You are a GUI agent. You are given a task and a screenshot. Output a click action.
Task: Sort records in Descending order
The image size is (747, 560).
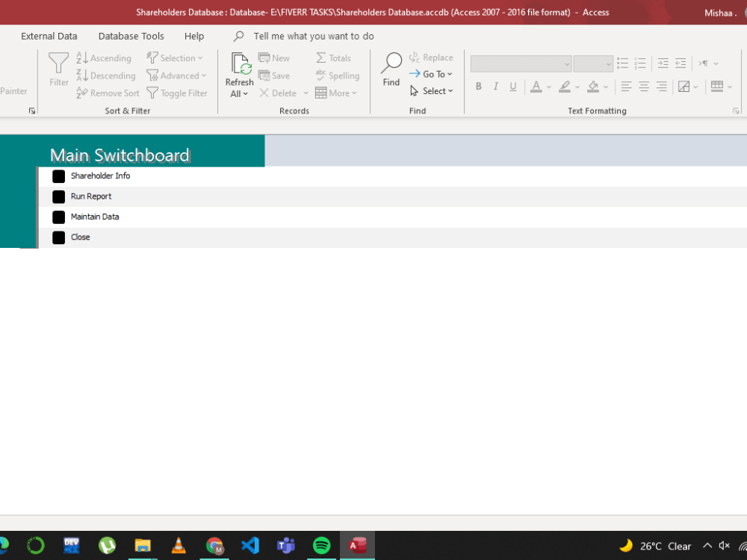coord(106,75)
